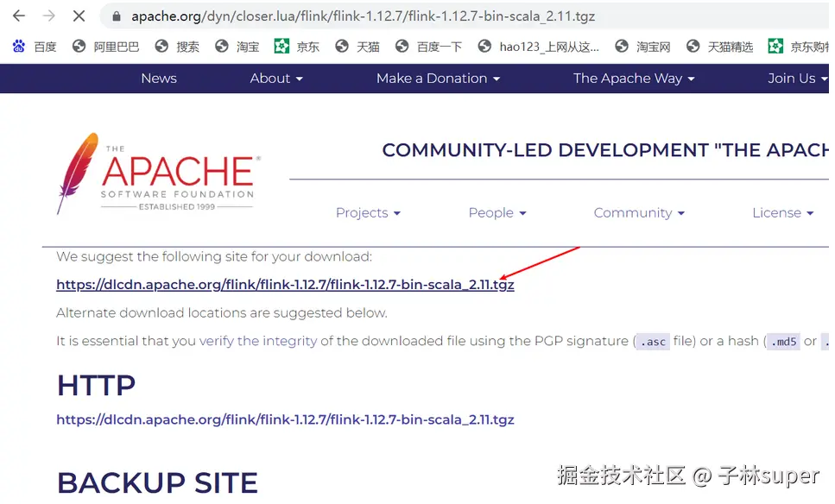Click the padlock site security icon
Screen dimensions: 835x504
click(x=116, y=16)
